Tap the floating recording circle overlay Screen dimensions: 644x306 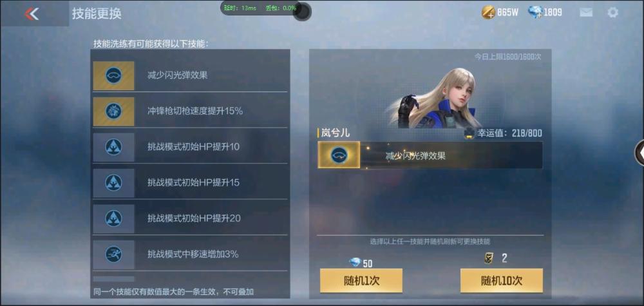tap(302, 12)
